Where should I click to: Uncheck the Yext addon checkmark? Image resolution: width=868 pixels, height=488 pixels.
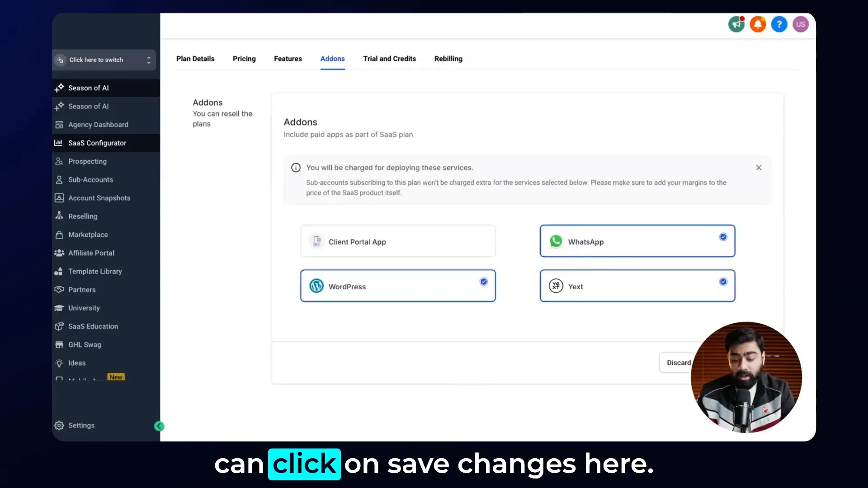coord(723,282)
